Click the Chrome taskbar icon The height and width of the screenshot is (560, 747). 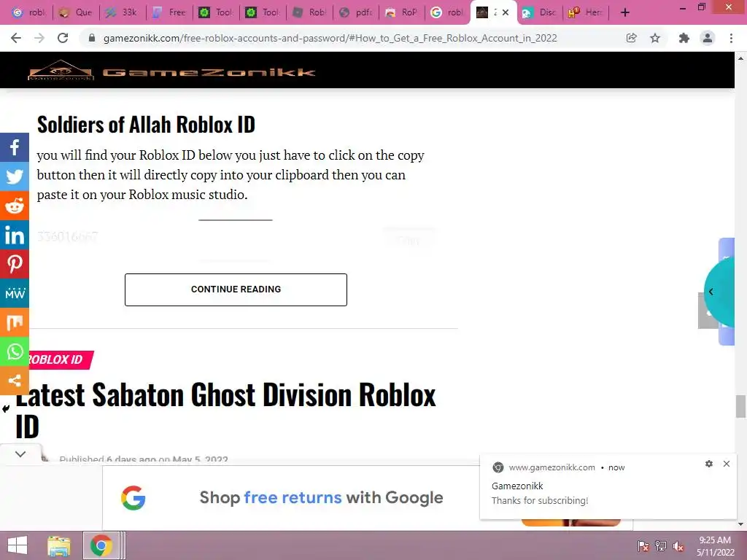[x=101, y=545]
